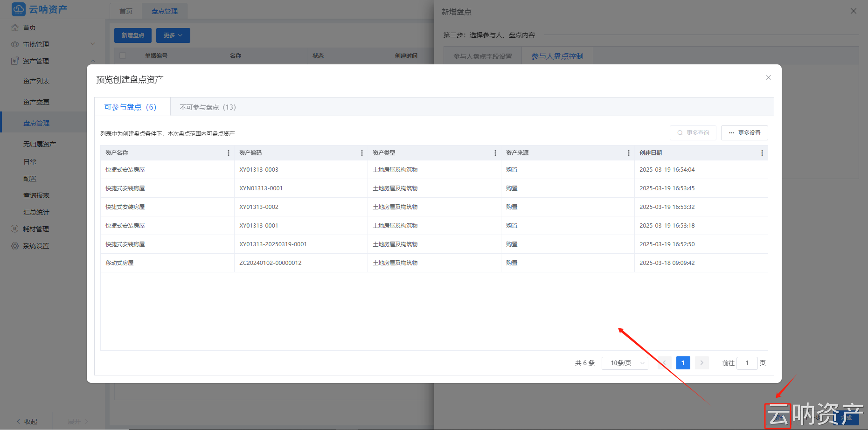Open 资产列表 in the sidebar
This screenshot has height=430, width=868.
point(36,81)
